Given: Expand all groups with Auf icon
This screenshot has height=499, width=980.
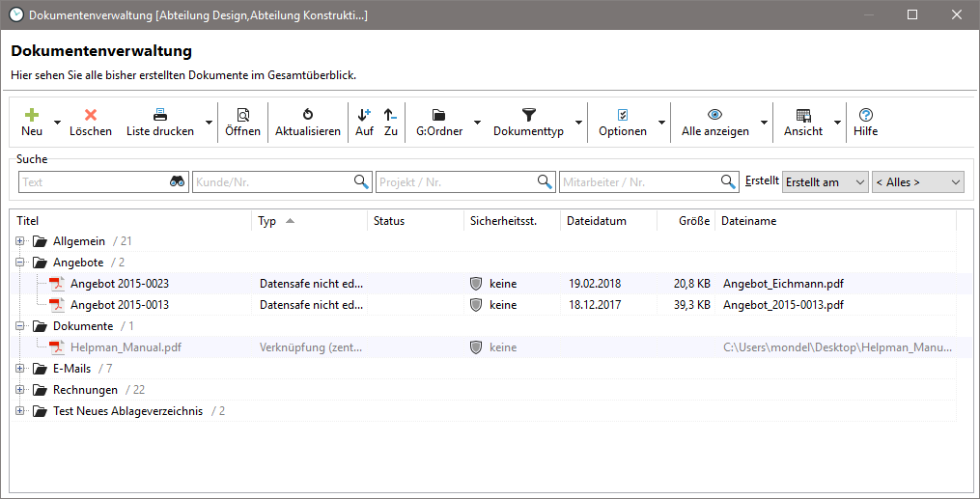Looking at the screenshot, I should coord(364,114).
